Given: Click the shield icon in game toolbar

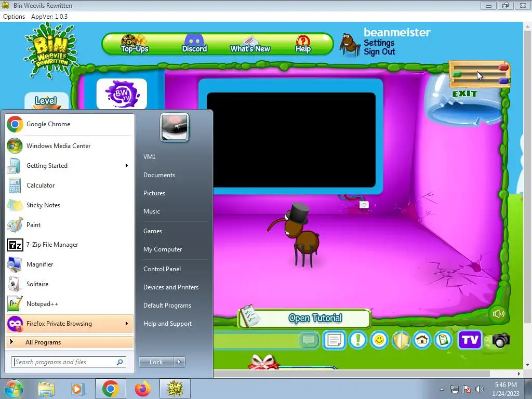Looking at the screenshot, I should [401, 340].
